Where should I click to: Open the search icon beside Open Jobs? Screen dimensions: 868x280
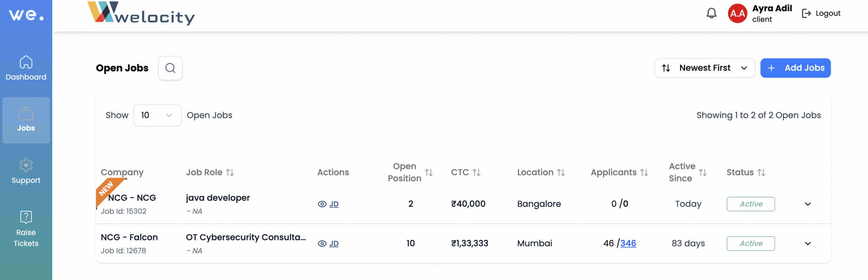point(170,68)
